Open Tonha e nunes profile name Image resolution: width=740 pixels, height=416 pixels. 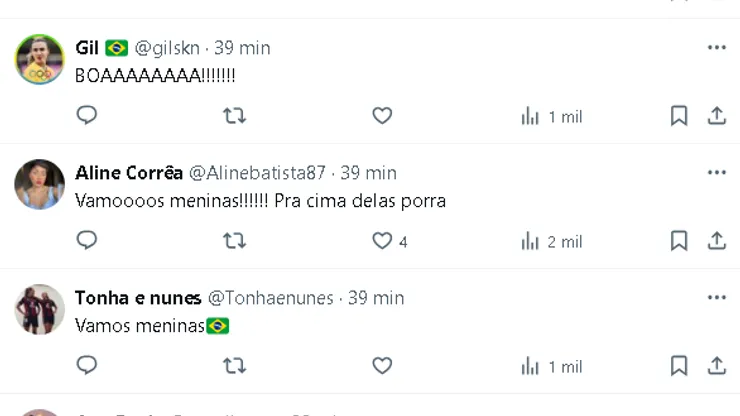click(x=137, y=298)
